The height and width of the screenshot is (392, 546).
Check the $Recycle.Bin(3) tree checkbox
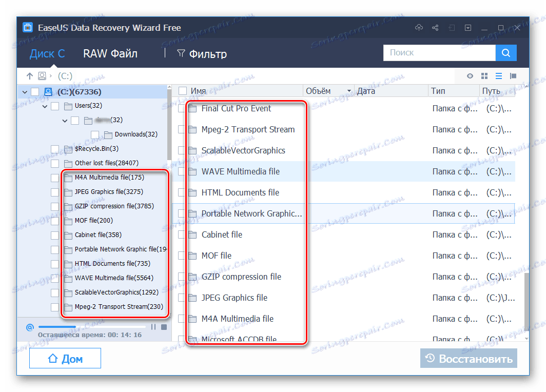pos(55,149)
